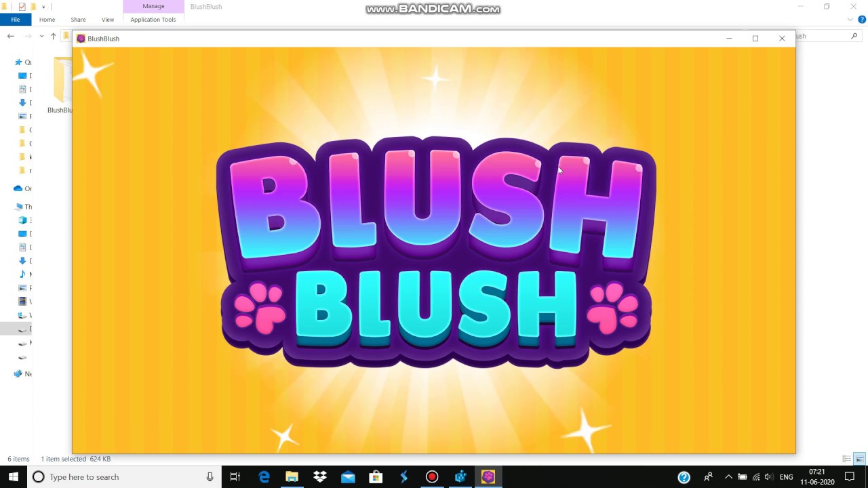The height and width of the screenshot is (488, 868).
Task: Open the Music note icon in sidebar
Action: point(22,274)
